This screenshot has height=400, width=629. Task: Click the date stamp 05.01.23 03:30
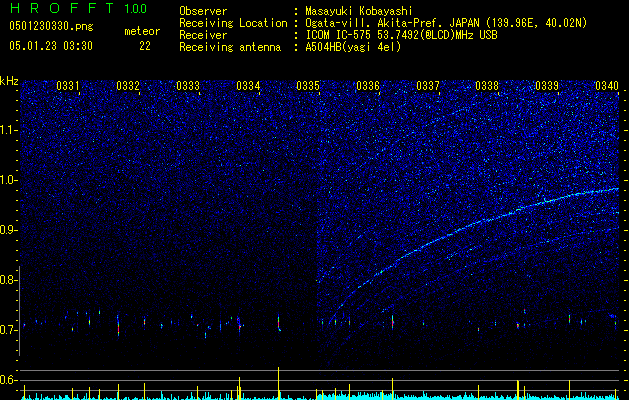point(51,46)
